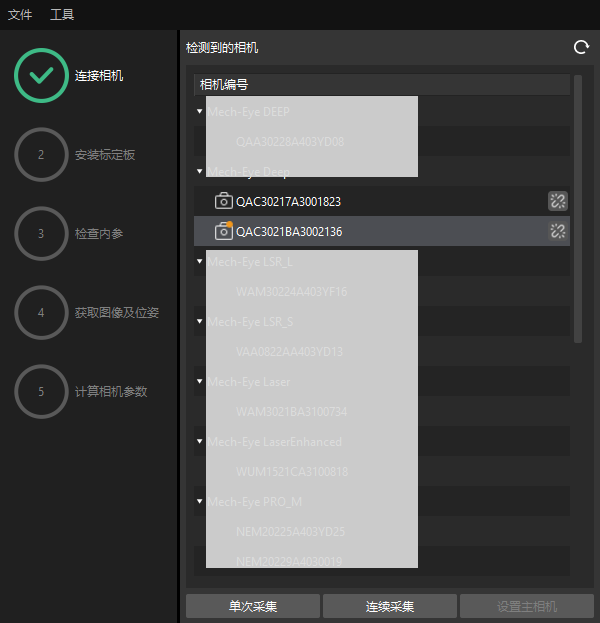Go to step 2 安装标定板
Screen dimensions: 600x623
point(41,155)
